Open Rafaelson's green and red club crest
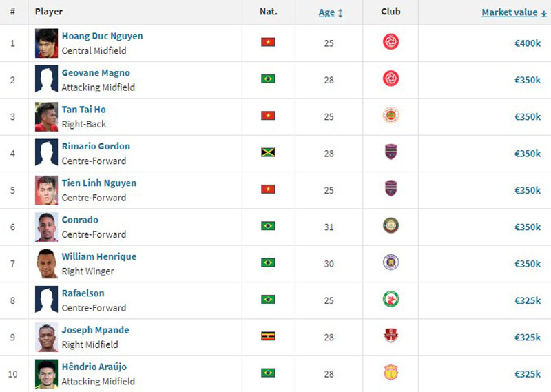 [391, 299]
